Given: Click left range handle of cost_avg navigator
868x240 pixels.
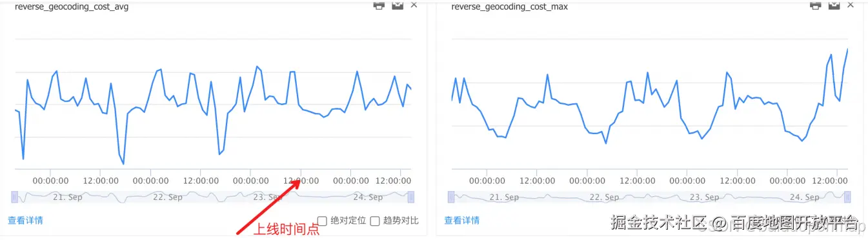Looking at the screenshot, I should 14,197.
